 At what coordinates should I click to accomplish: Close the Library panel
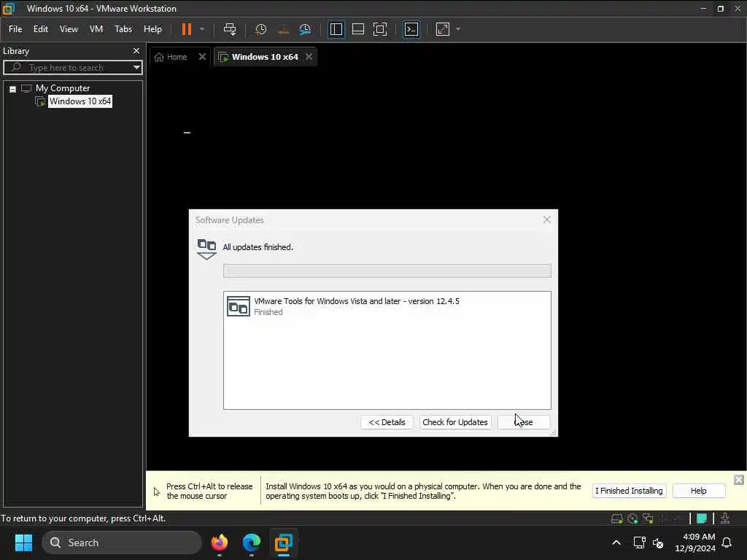(x=136, y=50)
